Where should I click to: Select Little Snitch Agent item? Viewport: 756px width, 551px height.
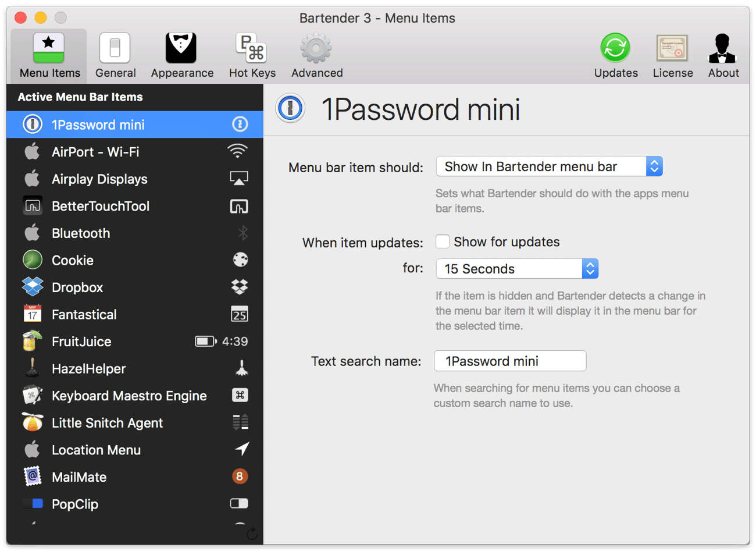tap(135, 423)
